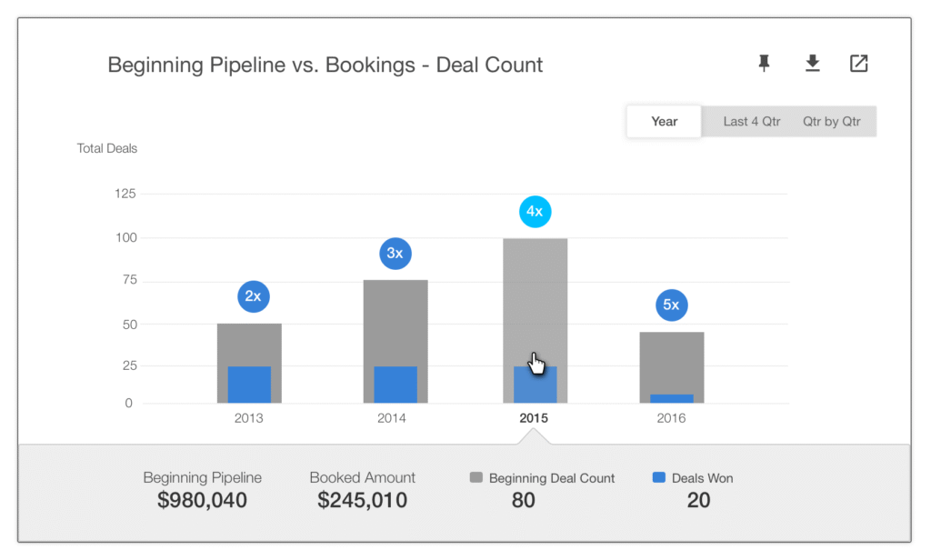
Task: Click the 2015 year axis label
Action: pos(534,418)
